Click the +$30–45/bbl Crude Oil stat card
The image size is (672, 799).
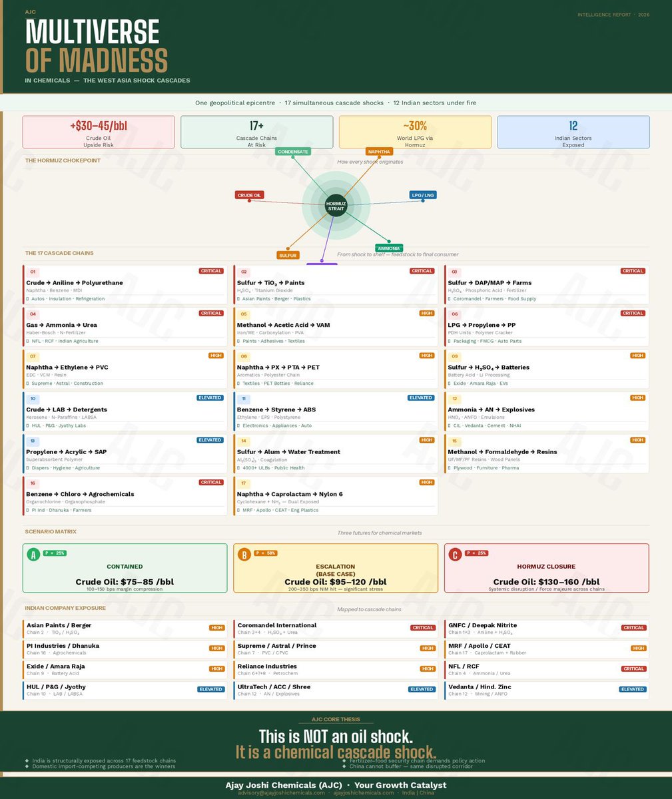pyautogui.click(x=99, y=132)
